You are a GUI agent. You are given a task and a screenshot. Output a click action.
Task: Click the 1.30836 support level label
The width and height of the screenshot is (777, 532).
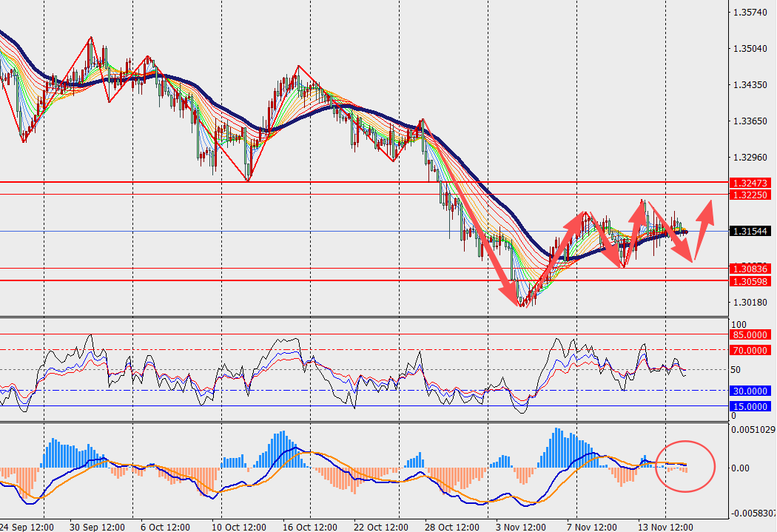point(750,268)
